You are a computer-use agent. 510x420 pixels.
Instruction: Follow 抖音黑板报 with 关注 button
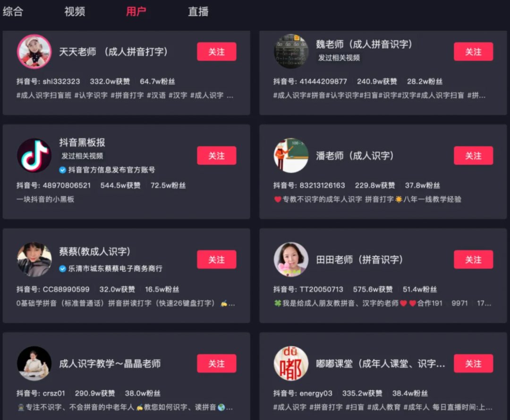click(x=217, y=155)
